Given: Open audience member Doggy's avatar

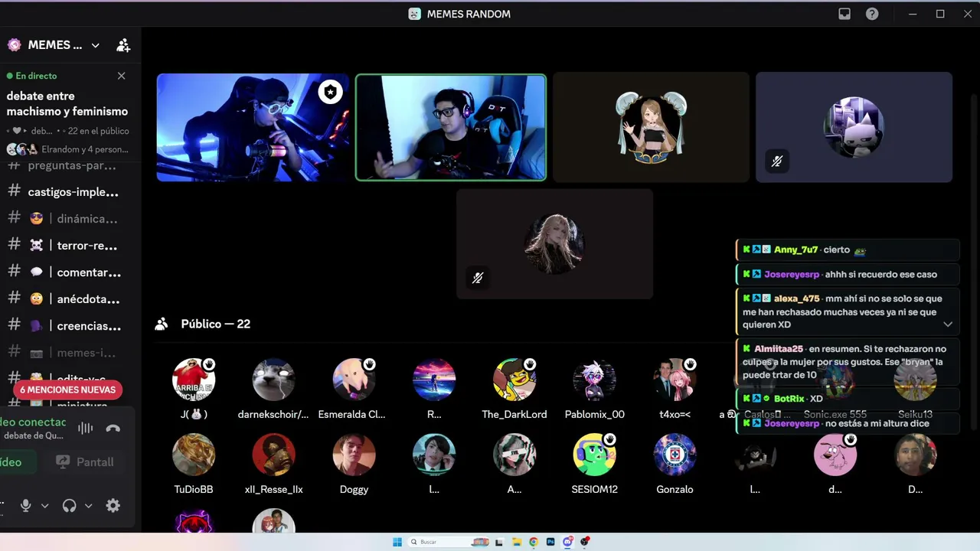Looking at the screenshot, I should (354, 455).
